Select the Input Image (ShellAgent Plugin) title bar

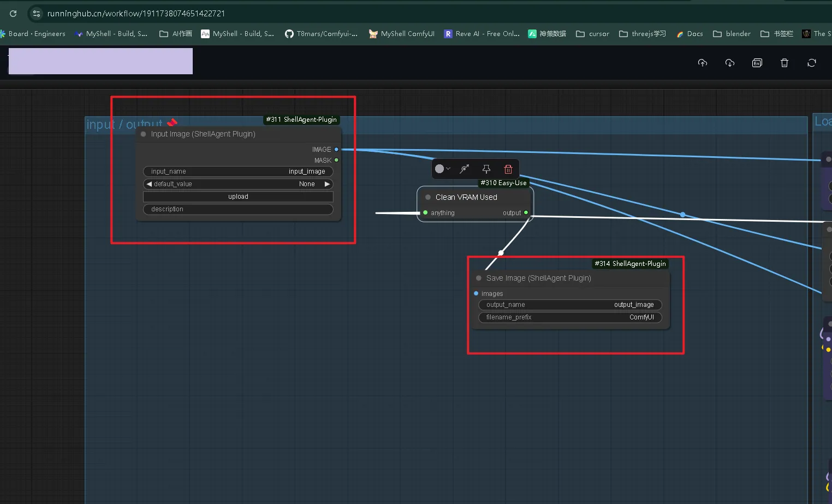pyautogui.click(x=239, y=134)
